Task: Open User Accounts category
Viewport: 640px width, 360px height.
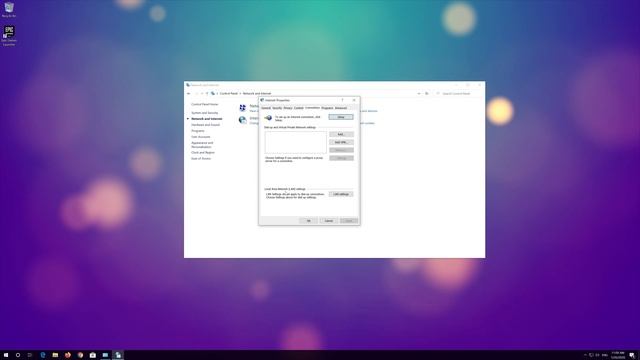Action: pyautogui.click(x=200, y=137)
